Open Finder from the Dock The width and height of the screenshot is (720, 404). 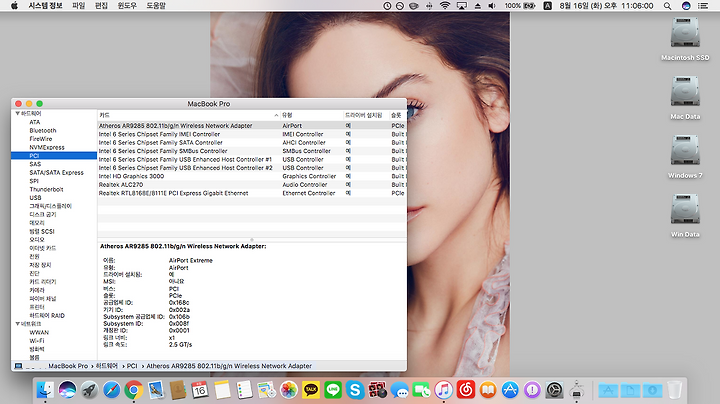click(x=45, y=390)
